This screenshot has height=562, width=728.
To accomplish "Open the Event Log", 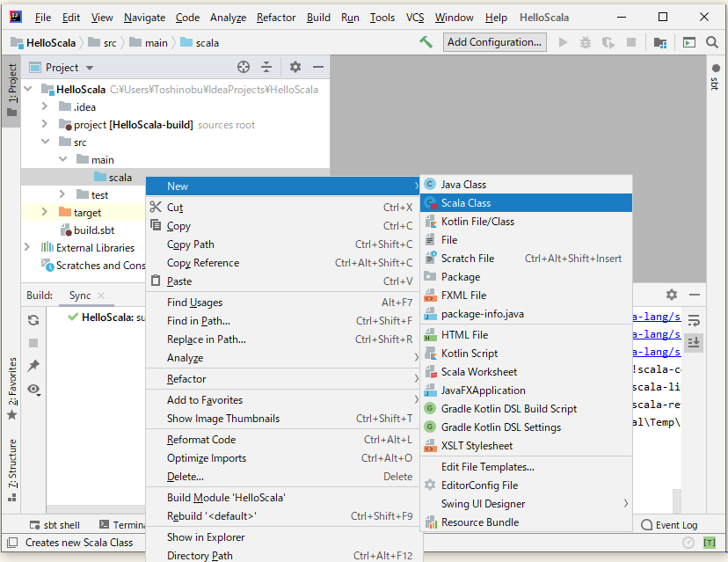I will click(x=669, y=525).
